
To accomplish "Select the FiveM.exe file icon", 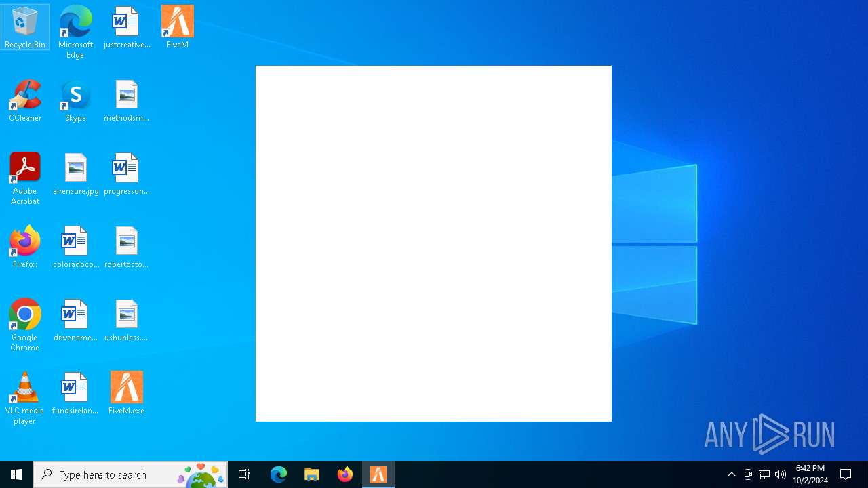I will pos(127,393).
